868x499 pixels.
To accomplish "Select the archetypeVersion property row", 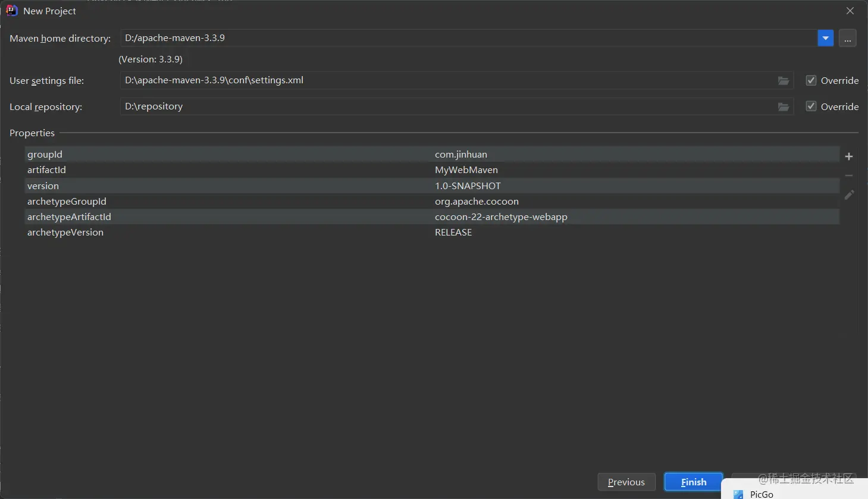I will [432, 232].
